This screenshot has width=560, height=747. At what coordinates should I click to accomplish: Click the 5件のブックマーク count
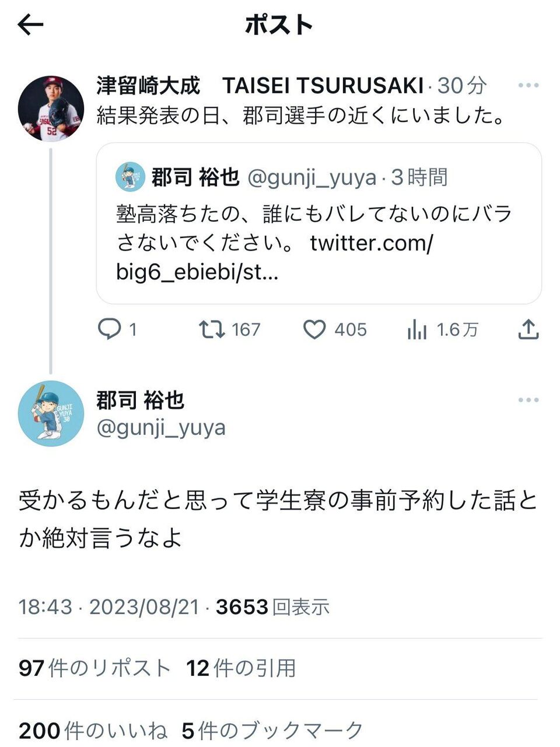(x=272, y=730)
